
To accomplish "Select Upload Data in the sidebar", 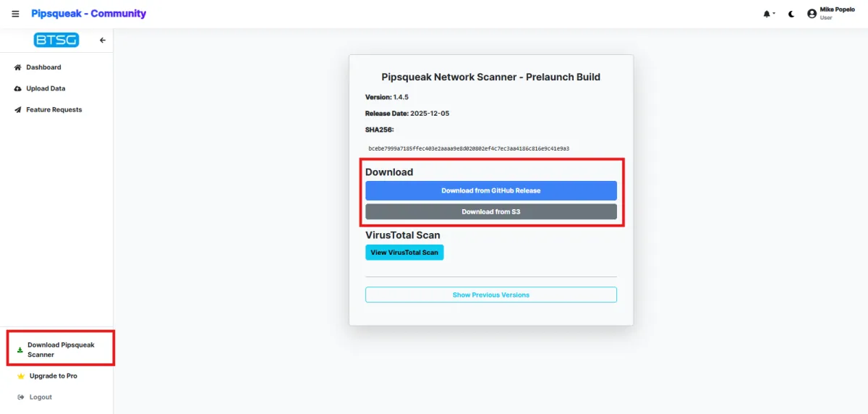I will (x=46, y=88).
